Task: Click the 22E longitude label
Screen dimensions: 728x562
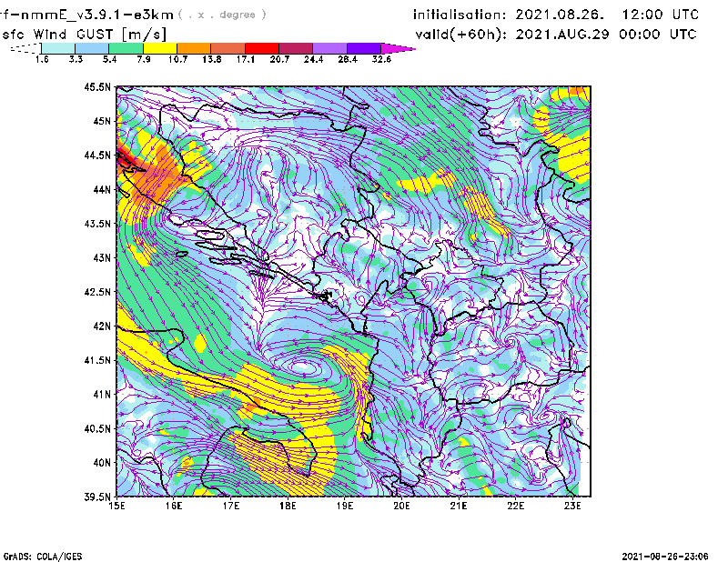Action: click(x=515, y=506)
